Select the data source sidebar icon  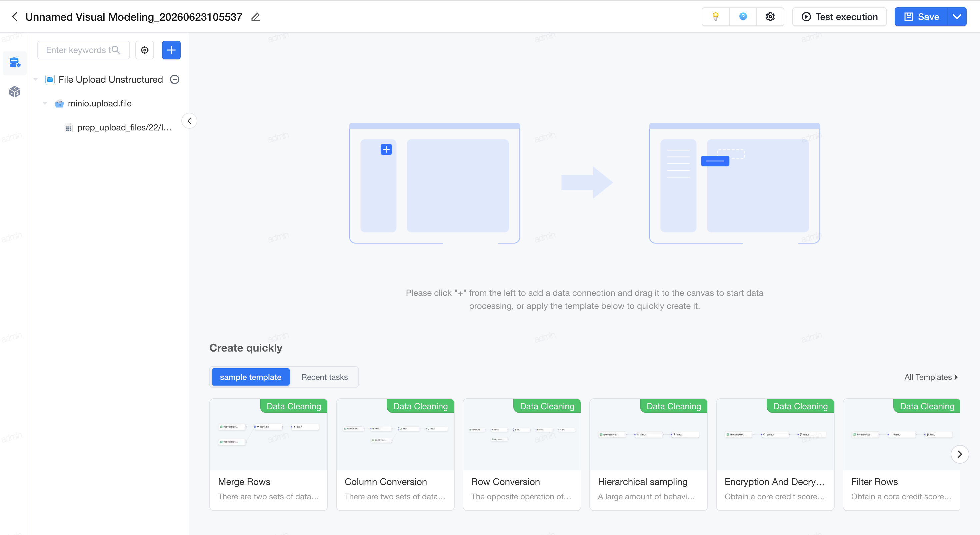point(15,62)
